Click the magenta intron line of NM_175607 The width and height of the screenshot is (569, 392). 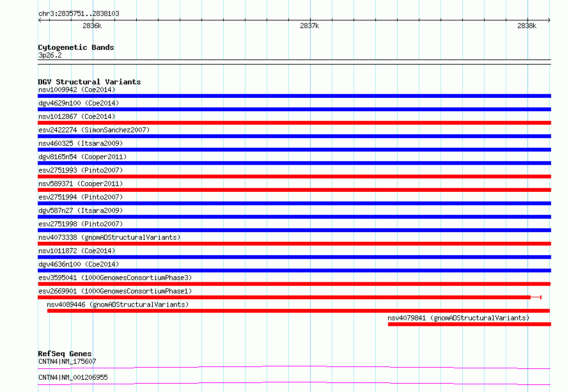click(x=294, y=366)
